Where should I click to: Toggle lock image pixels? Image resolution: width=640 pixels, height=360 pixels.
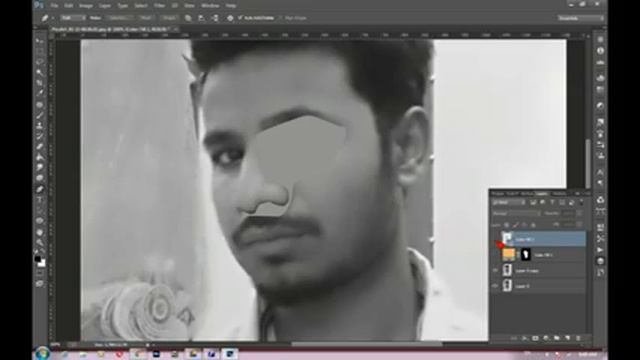(515, 224)
